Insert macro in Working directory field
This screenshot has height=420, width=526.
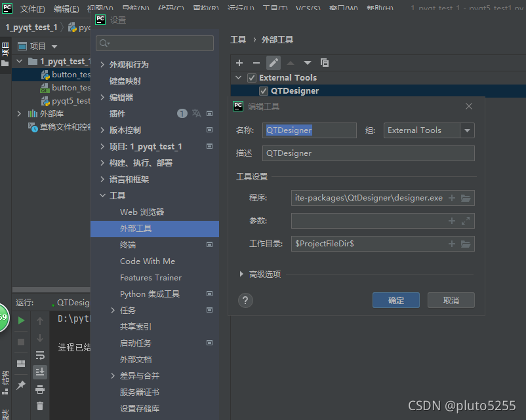click(x=452, y=244)
